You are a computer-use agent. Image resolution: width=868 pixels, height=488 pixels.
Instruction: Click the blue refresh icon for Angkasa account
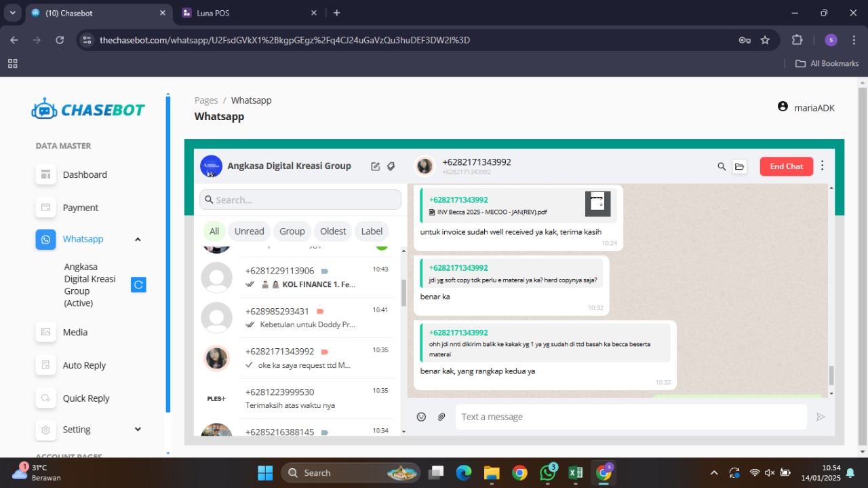pyautogui.click(x=138, y=285)
